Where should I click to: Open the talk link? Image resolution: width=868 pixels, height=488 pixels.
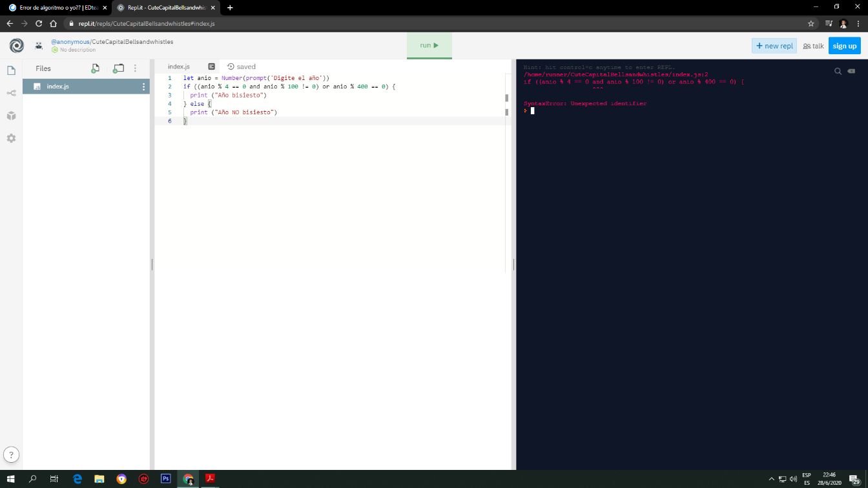(x=814, y=46)
